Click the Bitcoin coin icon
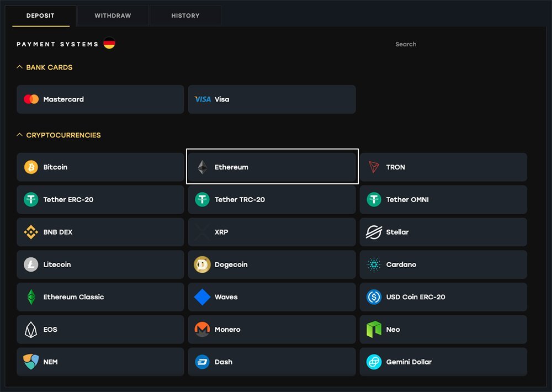 31,167
